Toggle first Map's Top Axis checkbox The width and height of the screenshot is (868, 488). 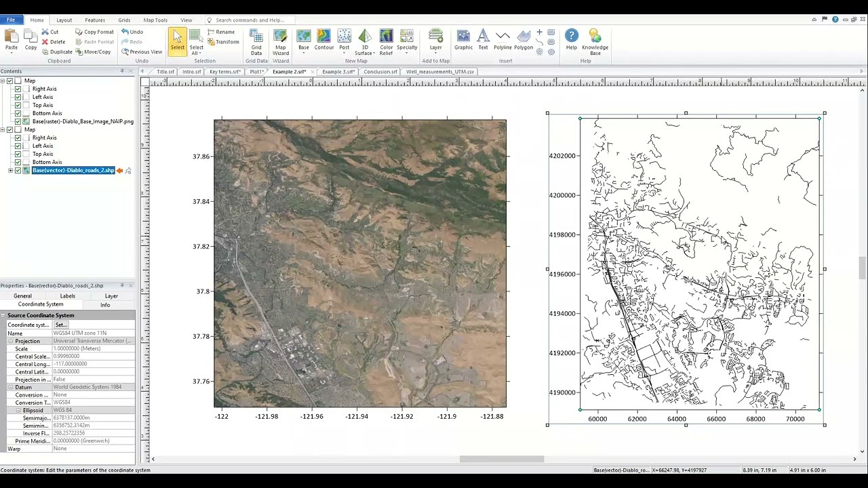18,105
